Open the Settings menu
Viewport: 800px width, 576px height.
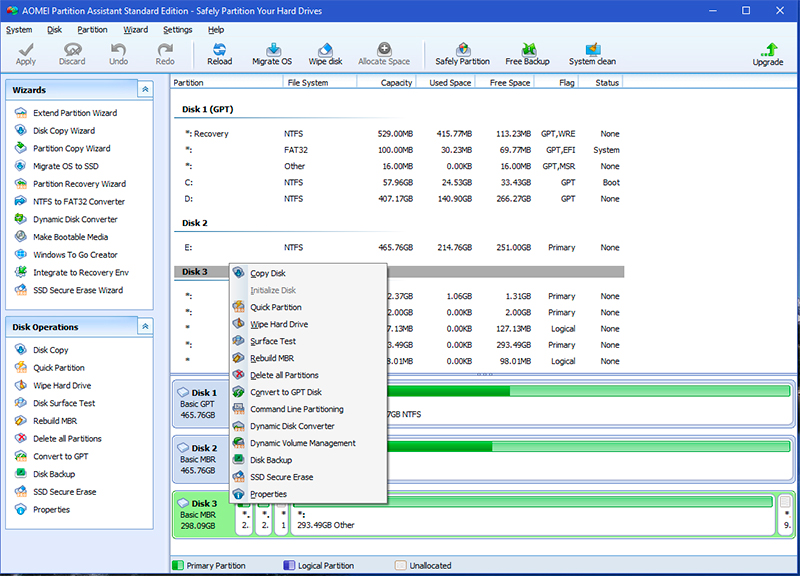(x=177, y=30)
